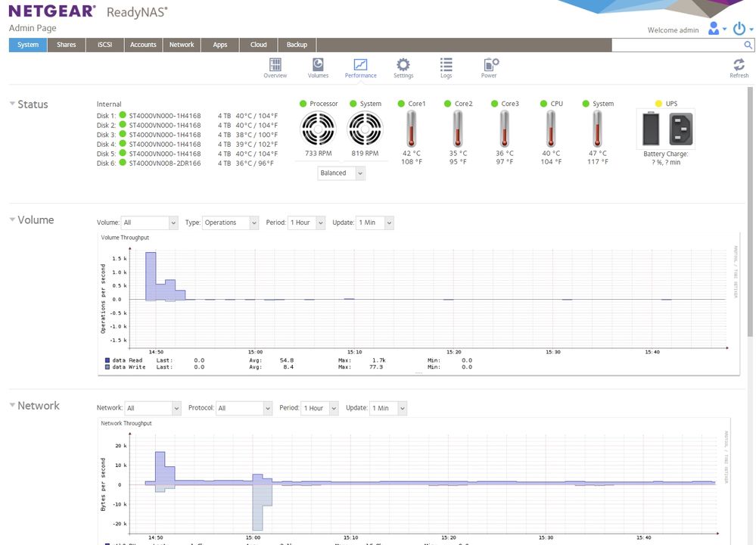The height and width of the screenshot is (545, 756).
Task: Click the search magnifier icon
Action: click(748, 45)
